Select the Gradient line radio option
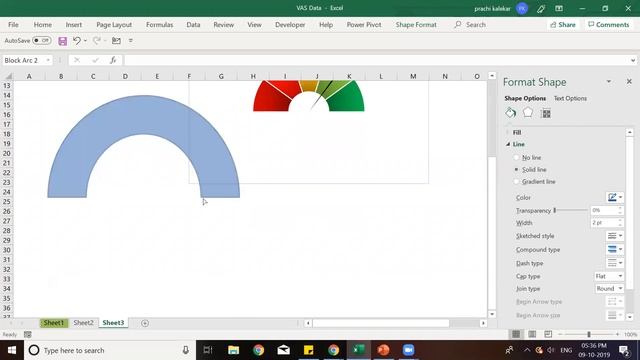This screenshot has height=360, width=640. [516, 181]
